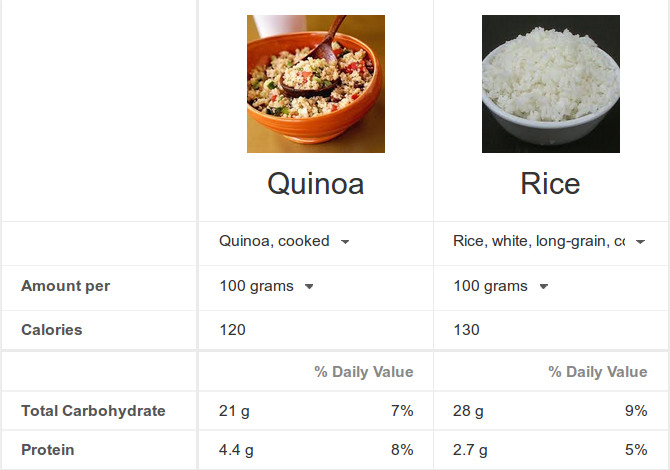Click rice's 2.7 g protein value
This screenshot has width=670, height=470.
coord(470,450)
